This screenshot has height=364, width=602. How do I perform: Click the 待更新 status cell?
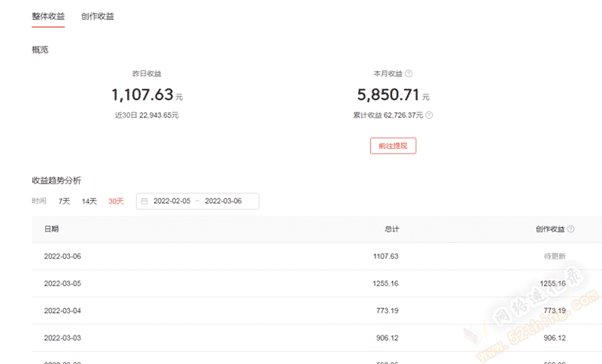(555, 256)
